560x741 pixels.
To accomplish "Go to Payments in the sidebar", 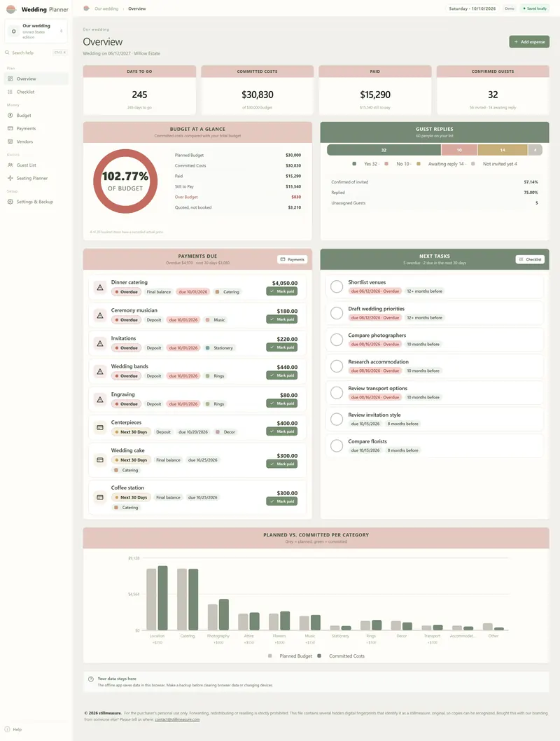I will pos(36,129).
